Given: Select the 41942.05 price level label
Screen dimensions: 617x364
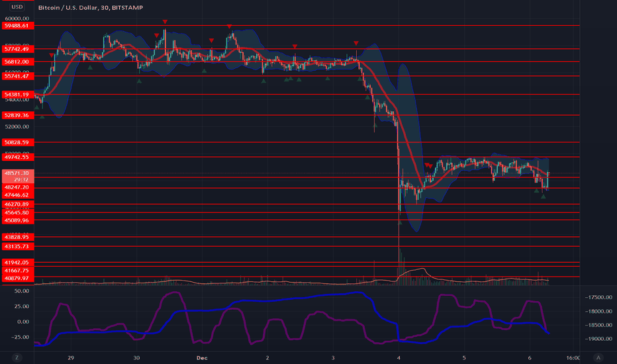Looking at the screenshot, I should click(x=18, y=263).
